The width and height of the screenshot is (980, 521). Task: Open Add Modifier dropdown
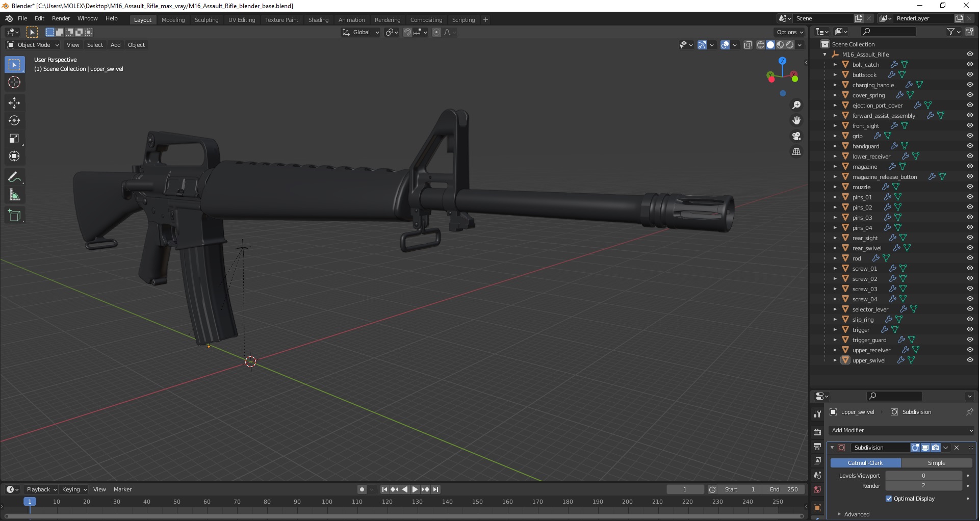point(901,430)
